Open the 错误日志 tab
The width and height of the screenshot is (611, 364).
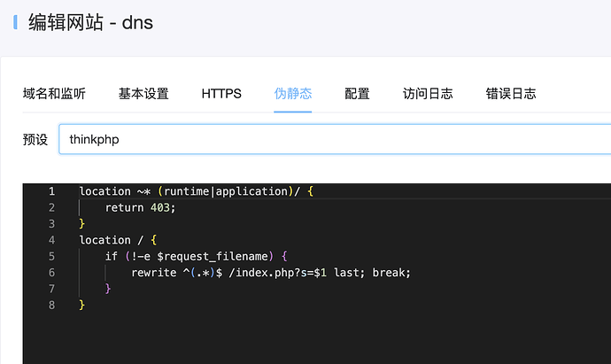tap(511, 94)
